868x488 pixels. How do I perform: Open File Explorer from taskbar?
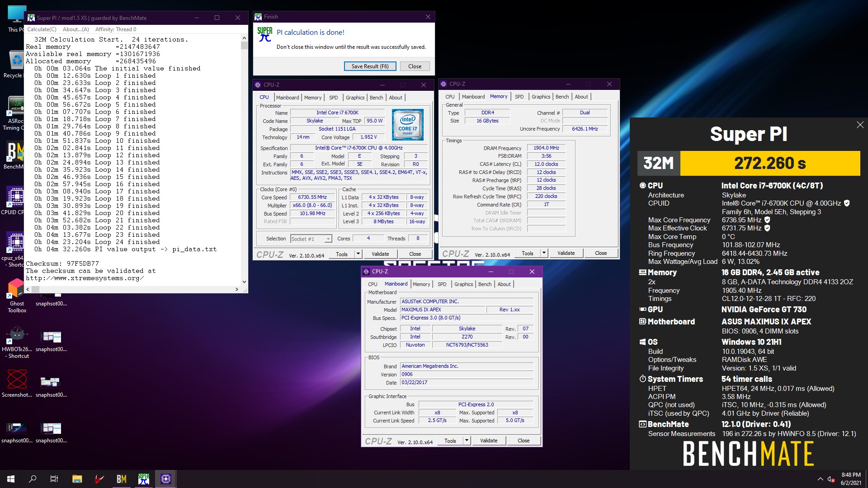(x=77, y=479)
